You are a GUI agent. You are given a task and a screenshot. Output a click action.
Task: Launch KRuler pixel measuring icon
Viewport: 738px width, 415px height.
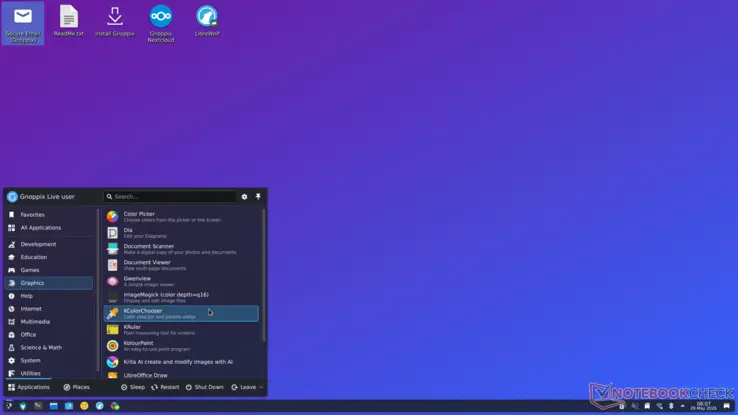coord(112,329)
